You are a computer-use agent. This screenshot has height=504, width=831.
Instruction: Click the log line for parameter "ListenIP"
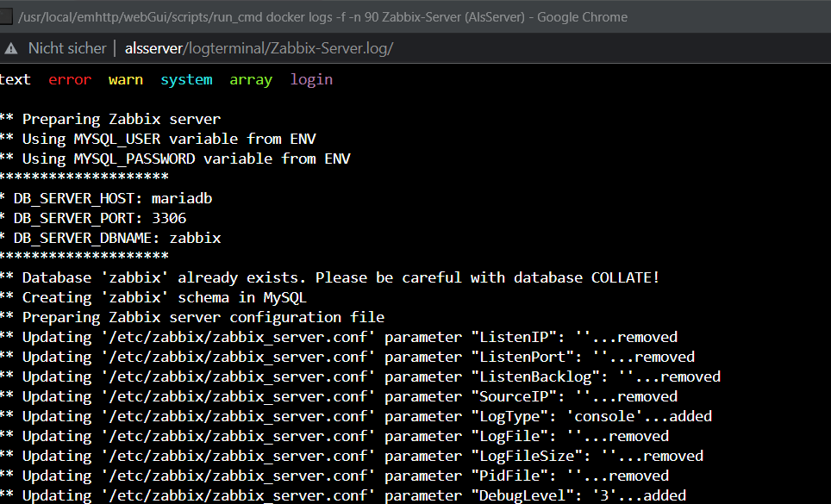[339, 337]
